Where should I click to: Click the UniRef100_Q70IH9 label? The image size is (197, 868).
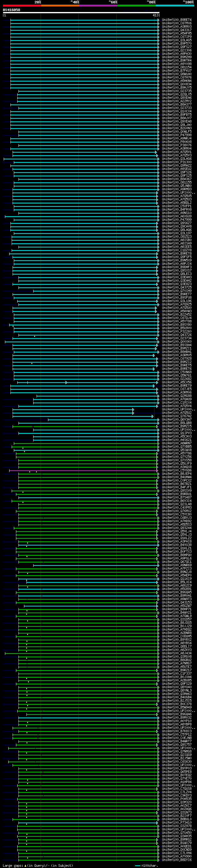pos(176,291)
